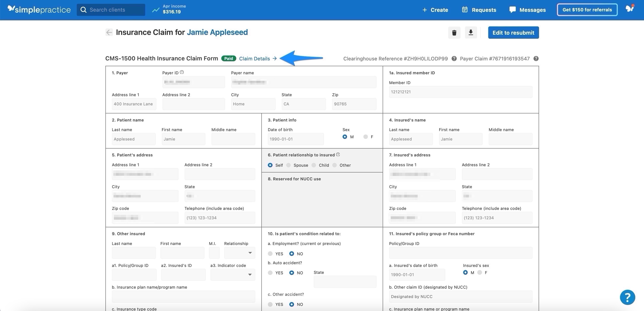644x311 pixels.
Task: Open the Create menu in top navigation
Action: coord(435,9)
